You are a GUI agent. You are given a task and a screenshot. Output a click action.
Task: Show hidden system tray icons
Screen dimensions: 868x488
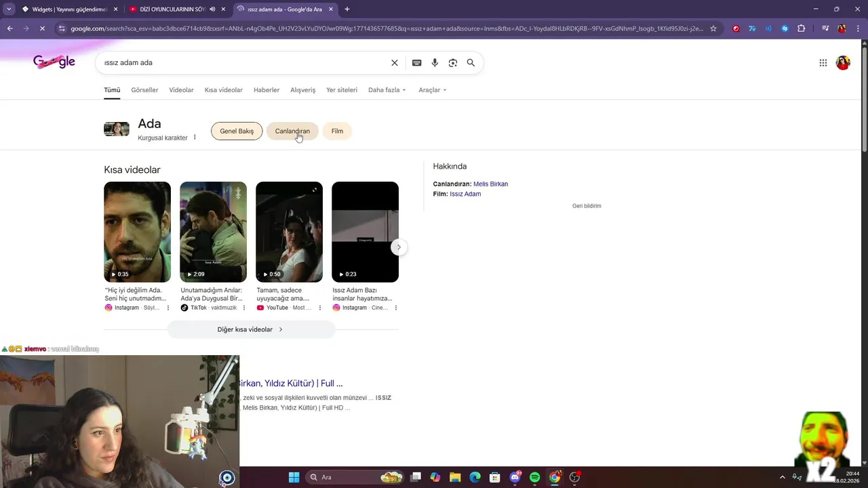pyautogui.click(x=782, y=477)
